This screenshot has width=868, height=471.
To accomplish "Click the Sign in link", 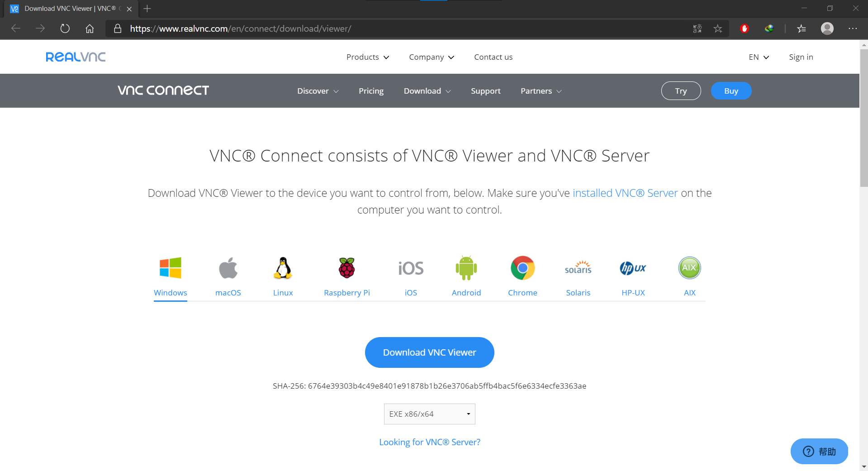I will (801, 57).
